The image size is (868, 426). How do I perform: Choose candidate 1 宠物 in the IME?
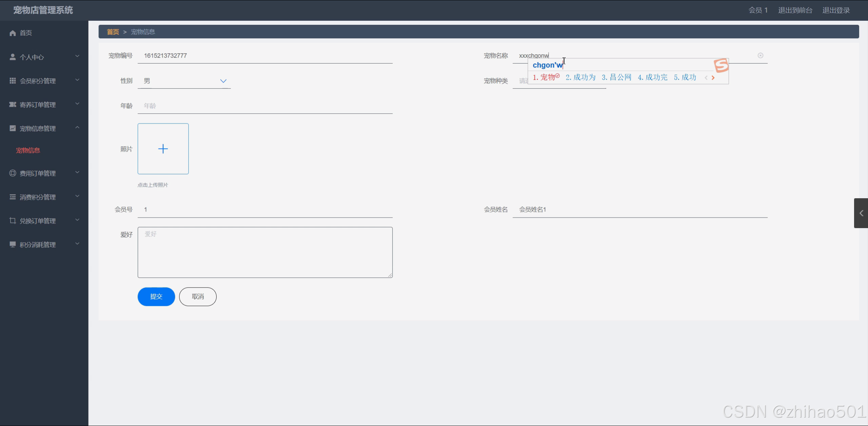[546, 77]
